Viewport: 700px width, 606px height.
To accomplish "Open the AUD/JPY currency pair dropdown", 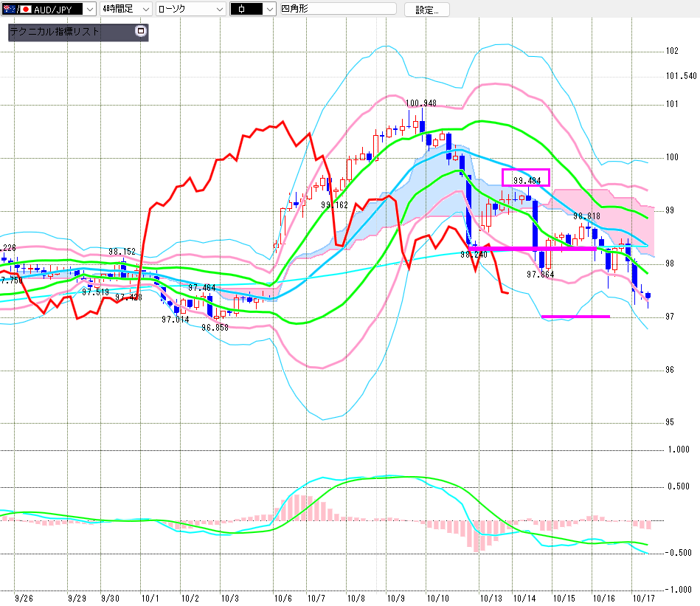I will [89, 9].
